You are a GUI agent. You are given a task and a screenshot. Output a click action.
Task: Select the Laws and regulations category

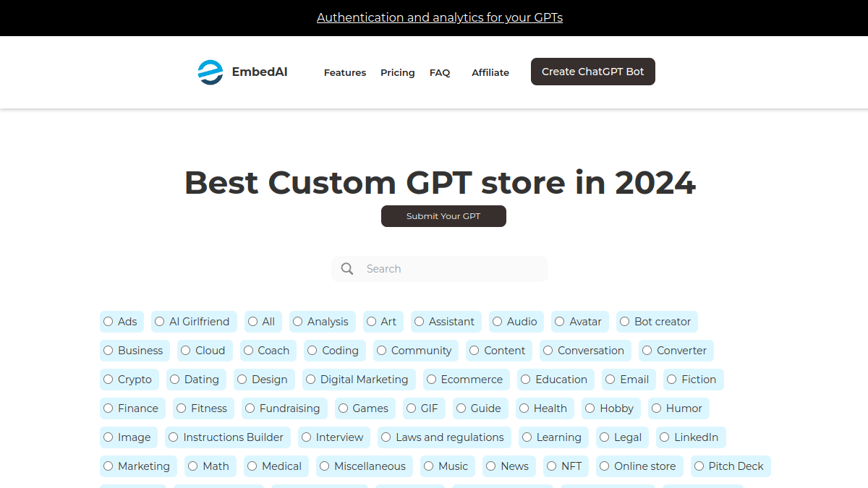[x=444, y=437]
